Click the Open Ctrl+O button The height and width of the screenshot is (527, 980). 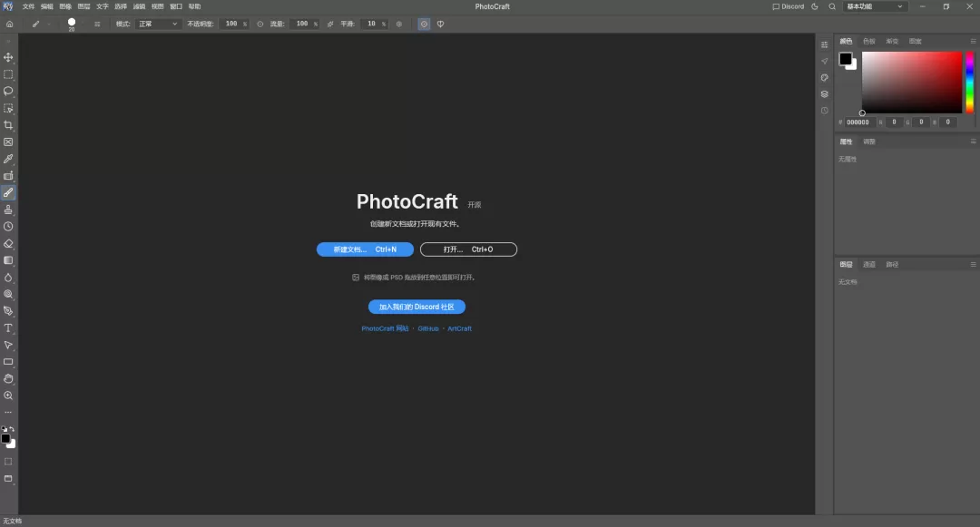(468, 249)
